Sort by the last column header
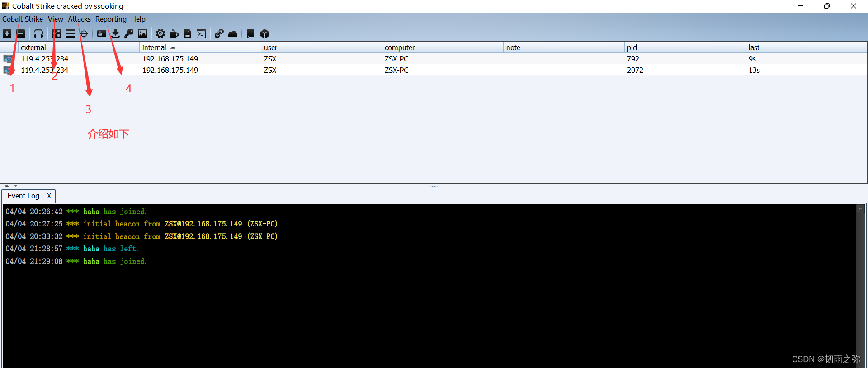This screenshot has height=368, width=868. [806, 47]
